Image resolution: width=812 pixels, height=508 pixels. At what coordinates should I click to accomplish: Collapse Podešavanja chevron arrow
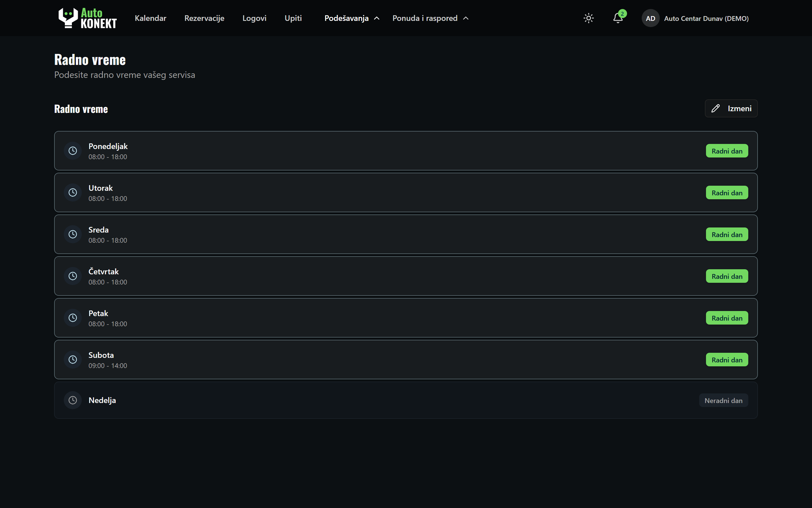pos(377,18)
